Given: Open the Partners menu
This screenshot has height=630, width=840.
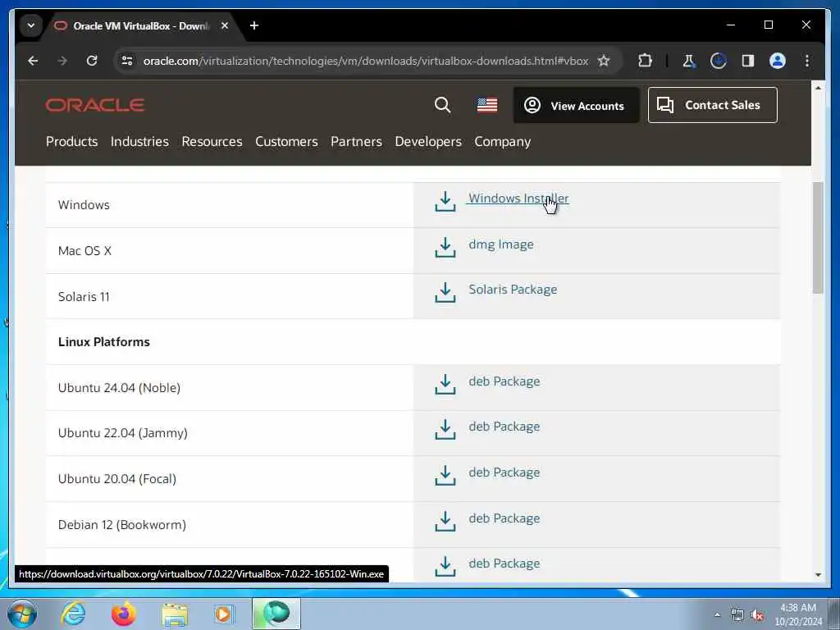Looking at the screenshot, I should click(356, 141).
